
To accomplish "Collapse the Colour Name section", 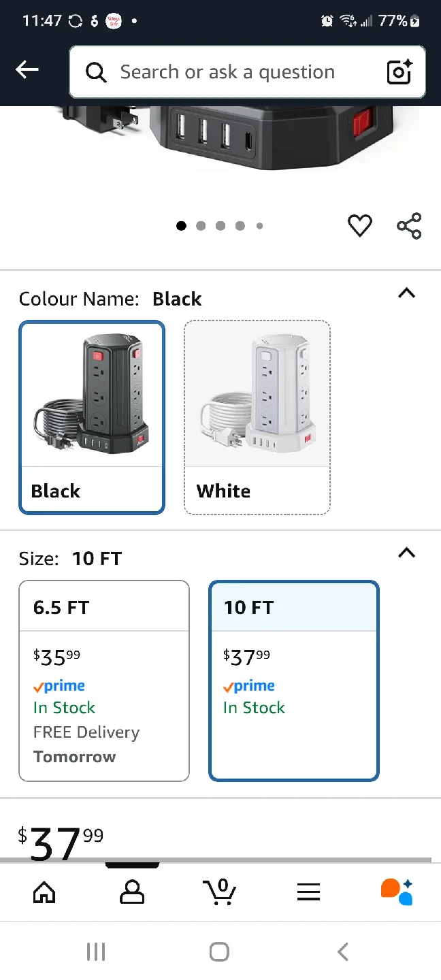I will click(406, 293).
